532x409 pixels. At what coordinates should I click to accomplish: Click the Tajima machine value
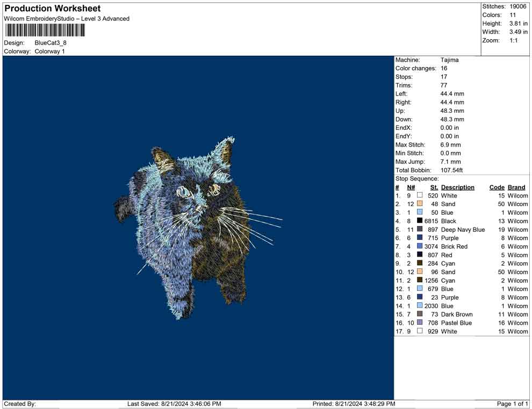pyautogui.click(x=449, y=60)
